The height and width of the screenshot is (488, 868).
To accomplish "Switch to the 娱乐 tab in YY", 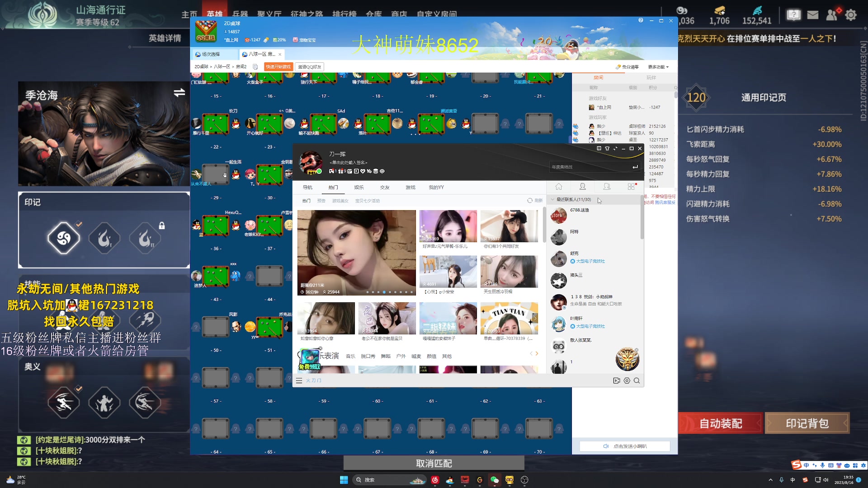I will point(359,188).
